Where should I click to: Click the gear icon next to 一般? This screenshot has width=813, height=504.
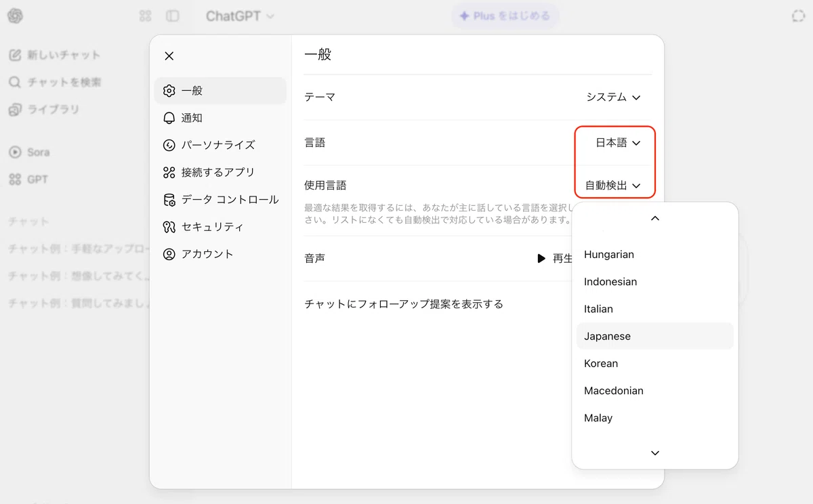pos(169,91)
